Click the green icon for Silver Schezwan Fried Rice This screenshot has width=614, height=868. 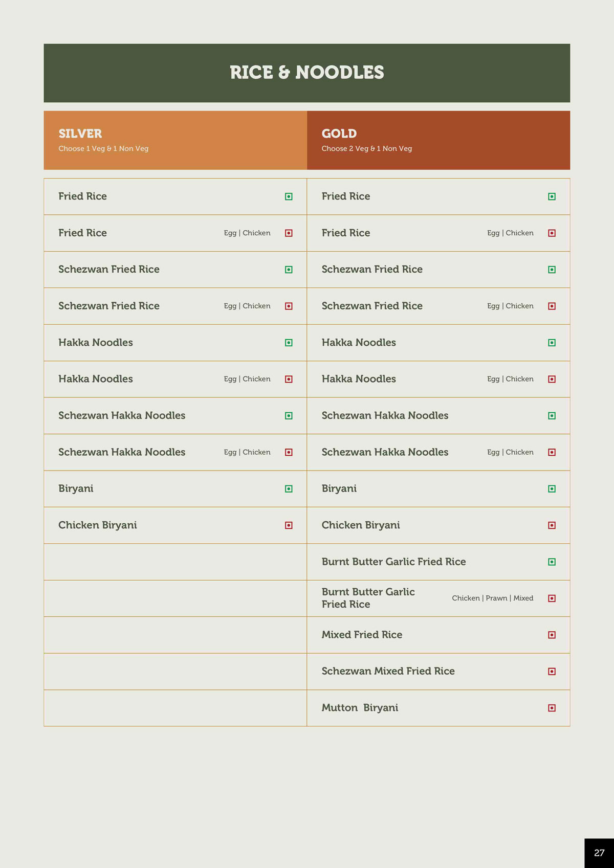289,270
